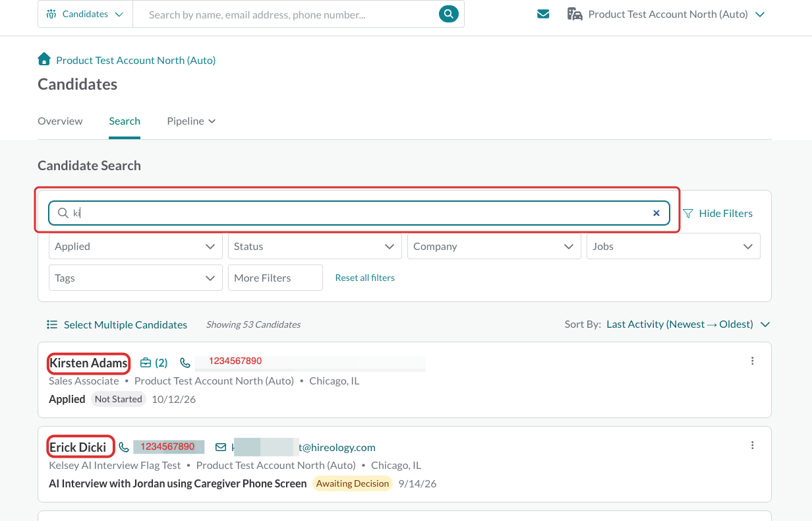Click into the Candidate Search text field
The width and height of the screenshot is (812, 521).
coord(359,213)
